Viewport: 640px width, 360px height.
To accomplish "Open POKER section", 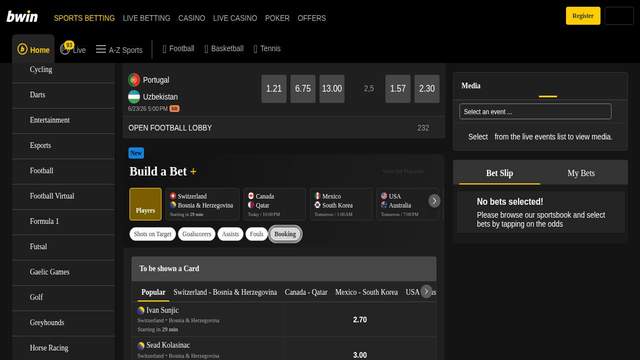I will [x=277, y=18].
